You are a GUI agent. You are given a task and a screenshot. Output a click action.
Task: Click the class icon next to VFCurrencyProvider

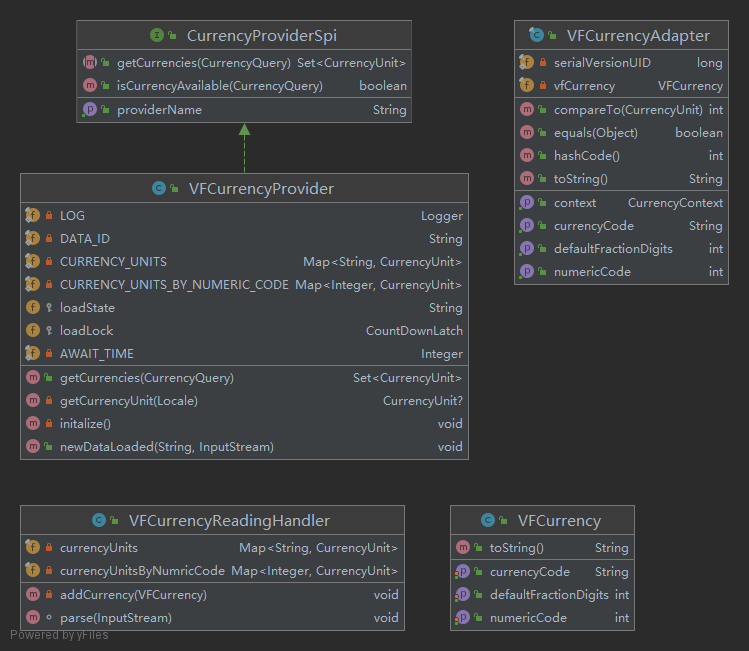click(x=159, y=188)
